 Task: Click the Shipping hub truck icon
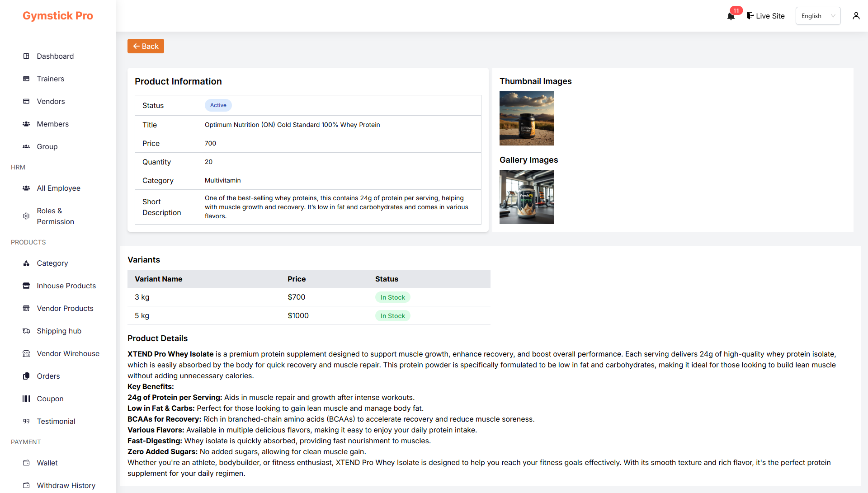tap(26, 331)
